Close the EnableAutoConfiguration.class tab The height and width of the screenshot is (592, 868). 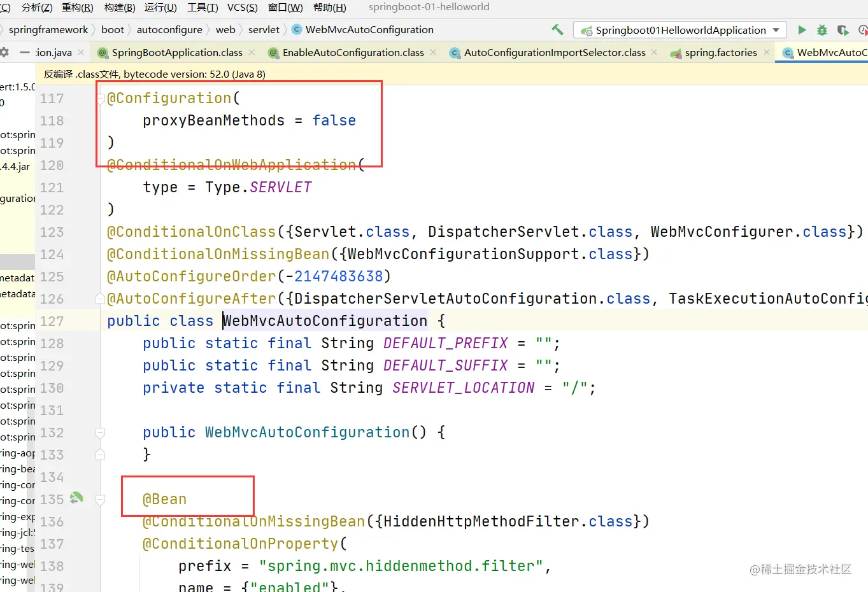(433, 52)
